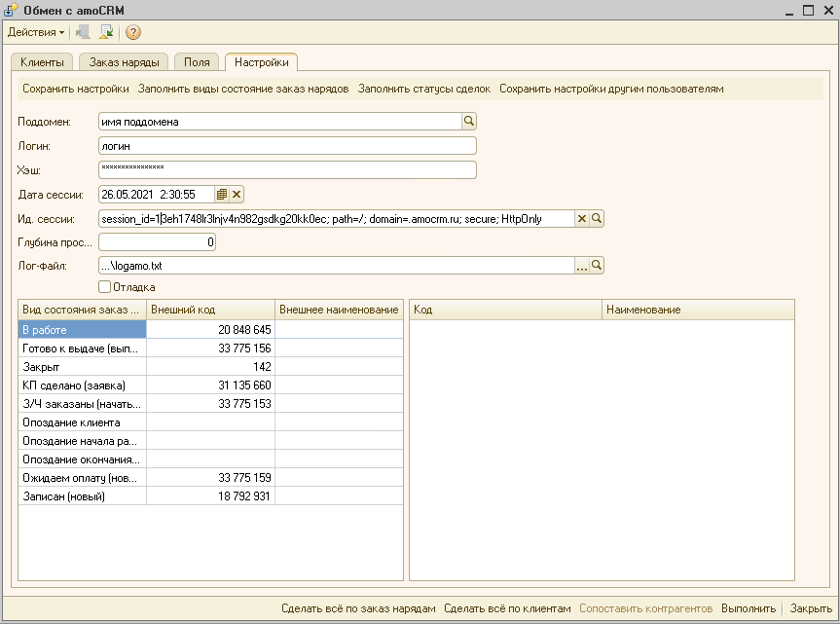
Task: Click the Выполнить button
Action: click(749, 608)
